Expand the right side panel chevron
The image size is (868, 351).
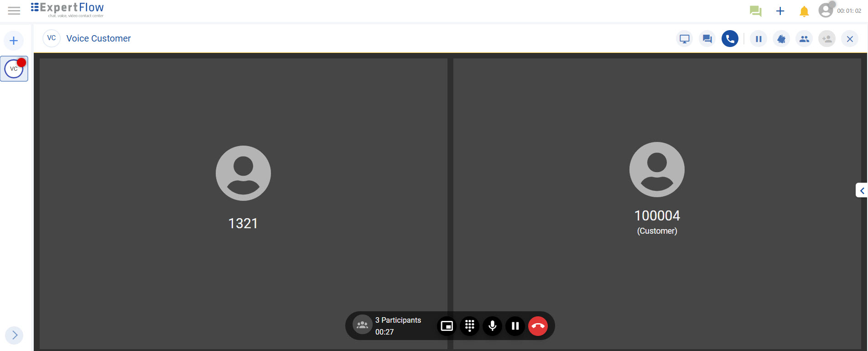click(x=862, y=191)
